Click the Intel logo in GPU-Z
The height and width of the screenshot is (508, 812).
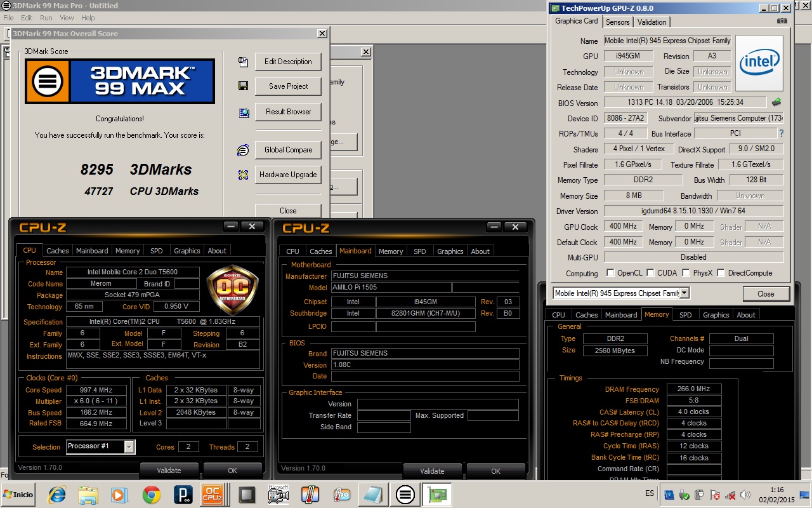(x=759, y=62)
